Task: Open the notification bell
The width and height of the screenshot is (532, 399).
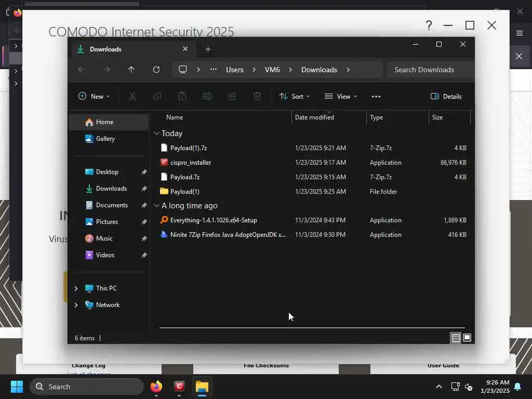Action: pyautogui.click(x=517, y=387)
